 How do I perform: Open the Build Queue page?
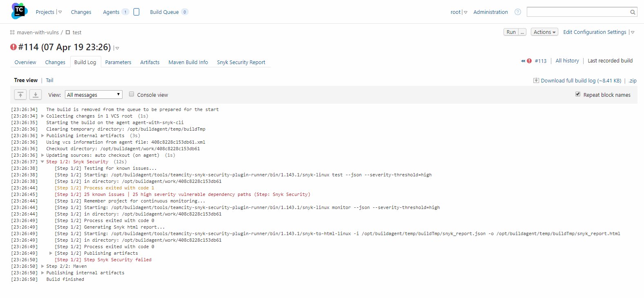point(164,12)
